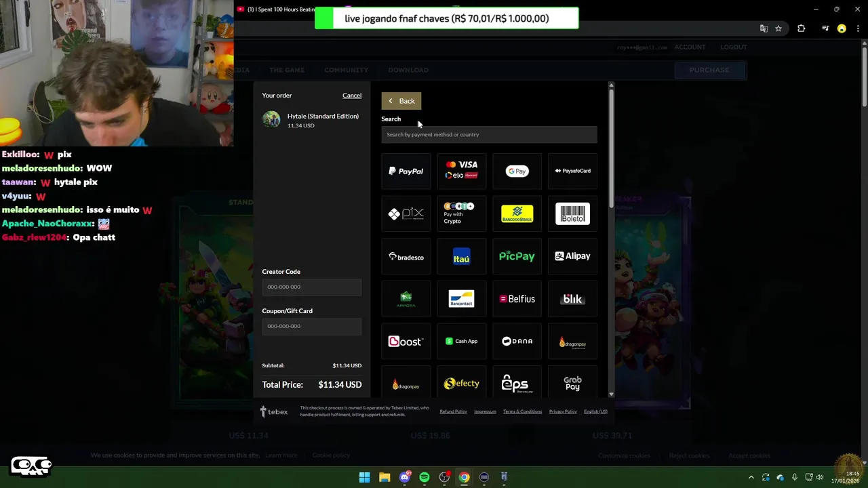Click the PURCHASE button in header
868x488 pixels.
(x=709, y=70)
